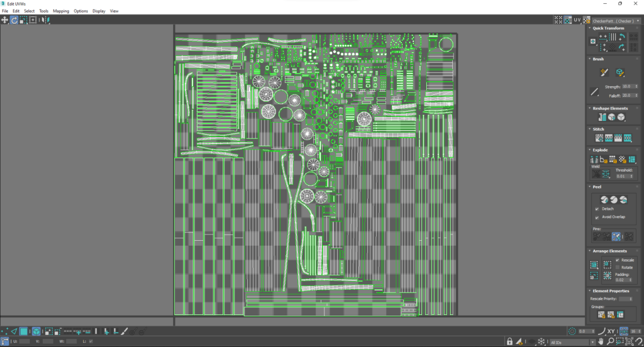Click Rotate 90 counter-clockwise in Quick Transform
644x347 pixels.
coord(622,37)
